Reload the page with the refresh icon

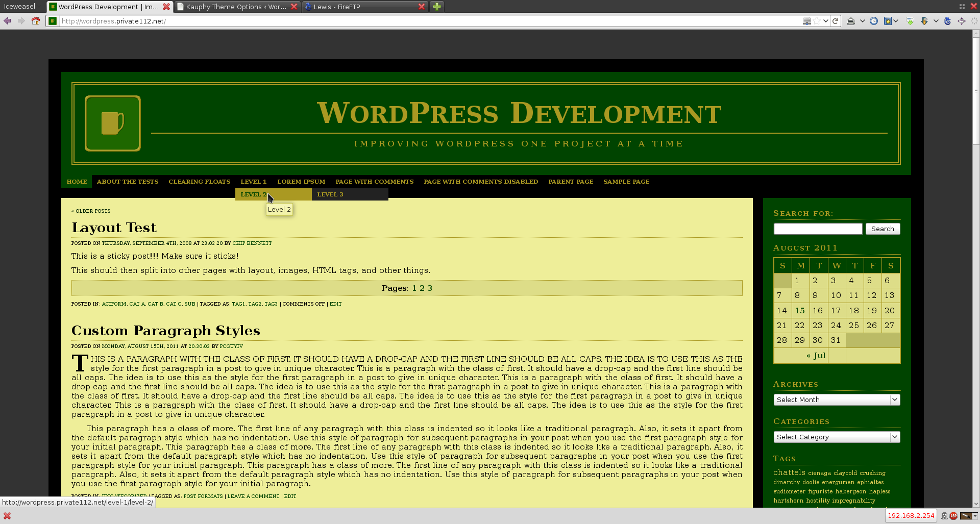[836, 21]
